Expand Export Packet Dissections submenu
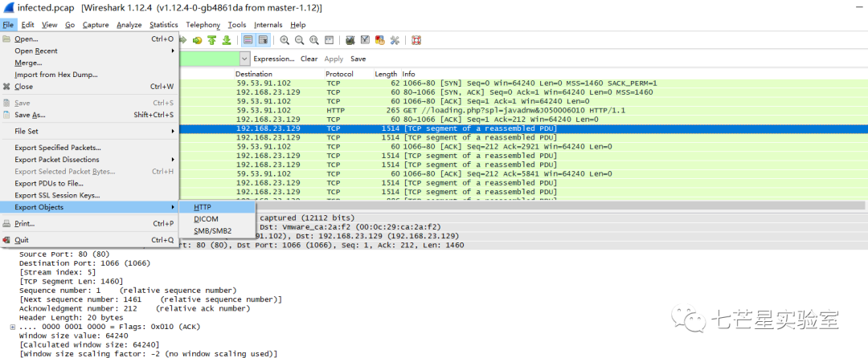The height and width of the screenshot is (358, 868). 89,160
